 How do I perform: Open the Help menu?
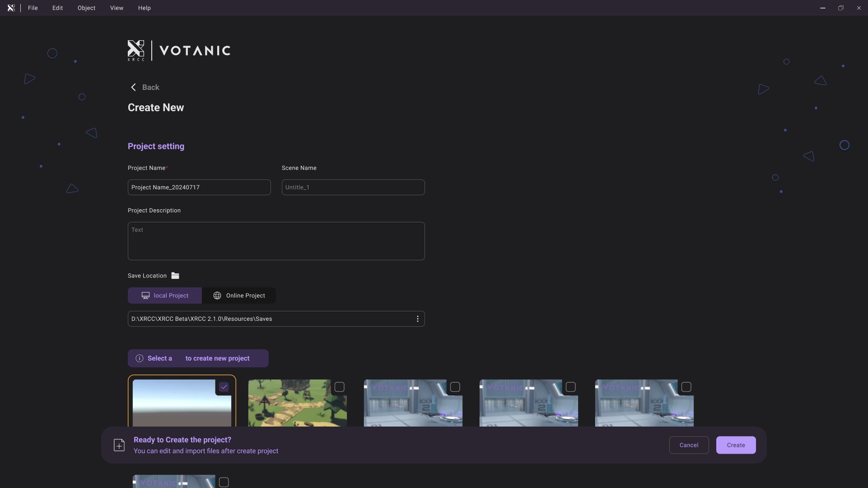[x=144, y=8]
